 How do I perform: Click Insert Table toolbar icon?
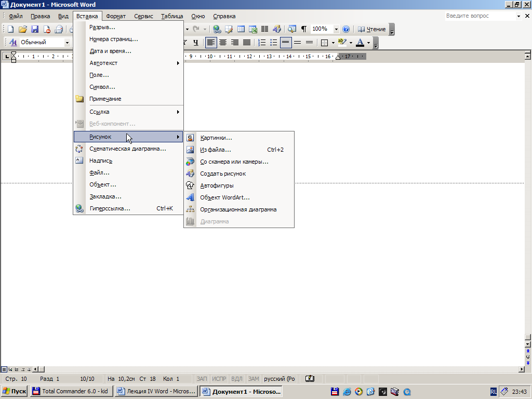point(241,29)
